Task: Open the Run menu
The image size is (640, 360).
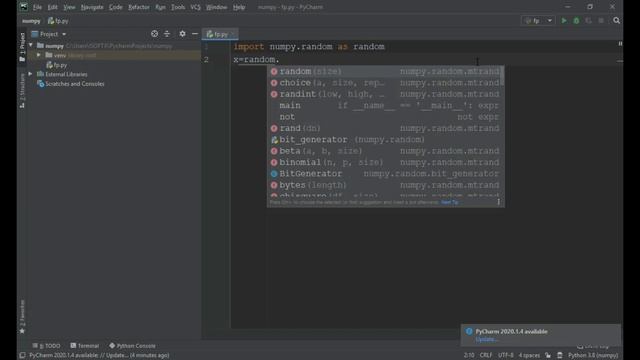Action: 160,7
